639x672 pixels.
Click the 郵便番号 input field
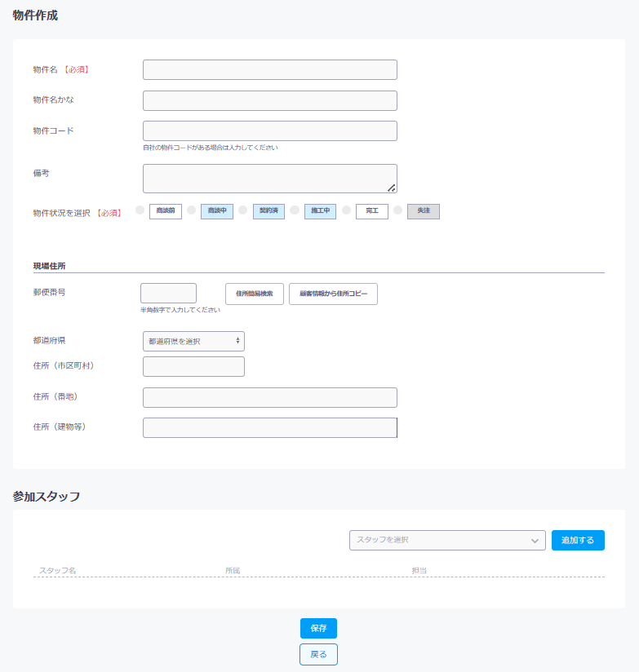tap(169, 293)
